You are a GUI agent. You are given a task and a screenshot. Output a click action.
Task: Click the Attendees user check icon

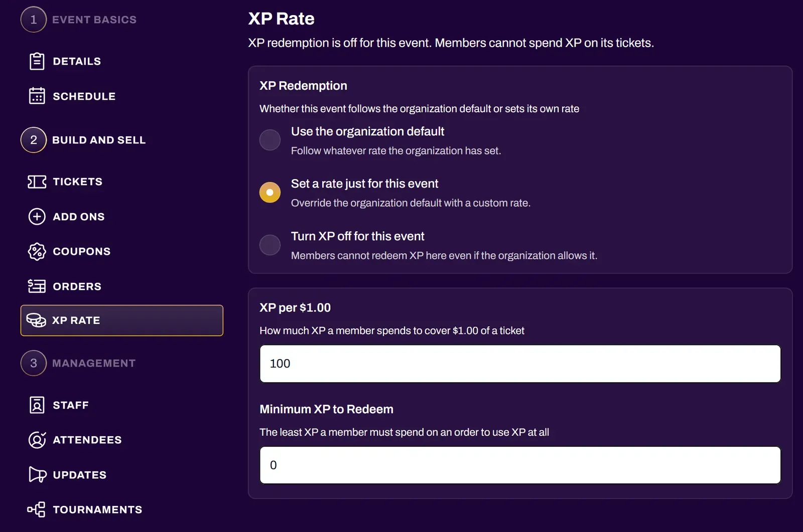coord(37,440)
